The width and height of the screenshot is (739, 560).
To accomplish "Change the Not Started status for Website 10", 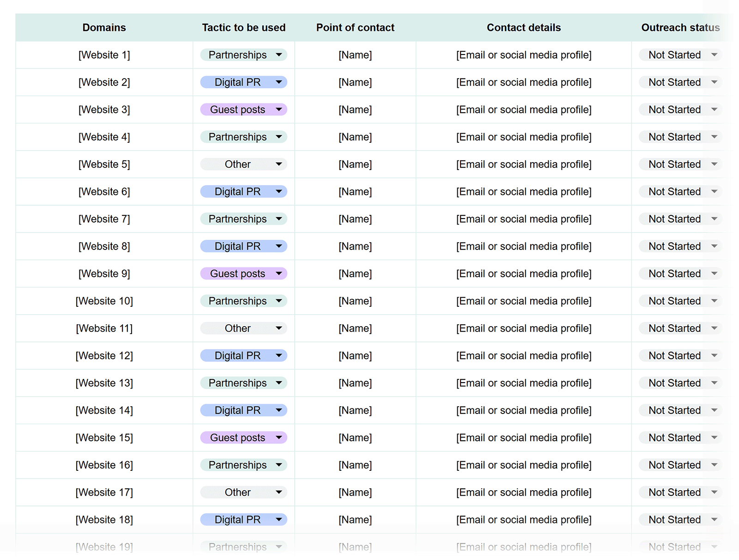I will pos(680,301).
